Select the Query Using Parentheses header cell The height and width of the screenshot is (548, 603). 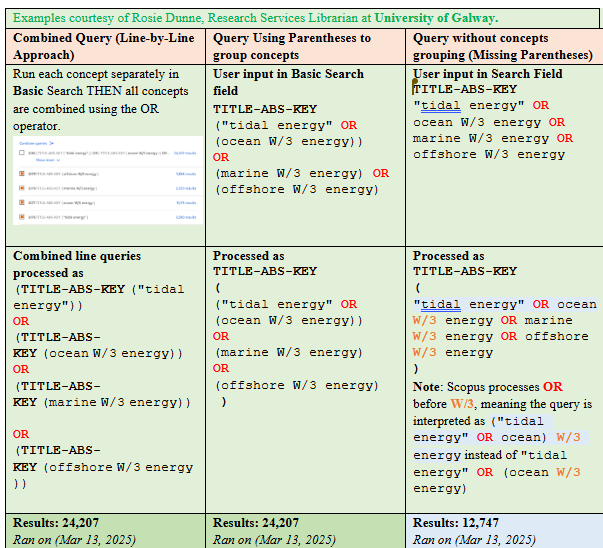(x=307, y=46)
